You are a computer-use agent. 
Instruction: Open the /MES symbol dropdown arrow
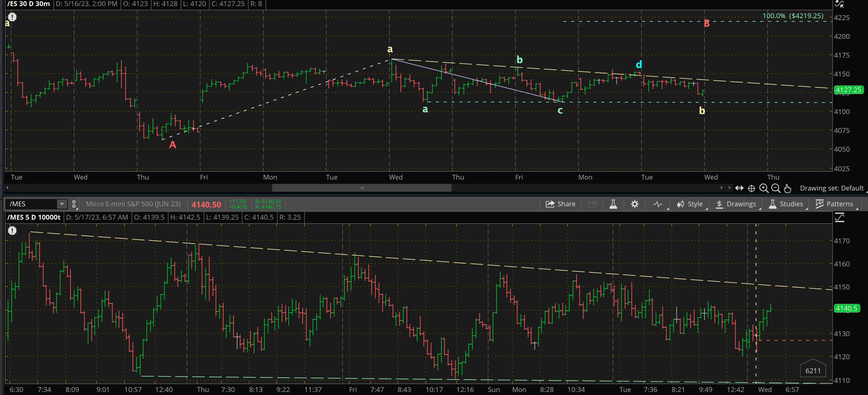(x=62, y=204)
